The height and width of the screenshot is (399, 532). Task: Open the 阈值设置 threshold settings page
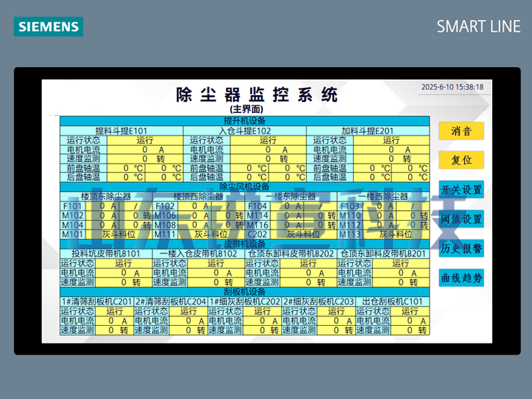click(461, 219)
